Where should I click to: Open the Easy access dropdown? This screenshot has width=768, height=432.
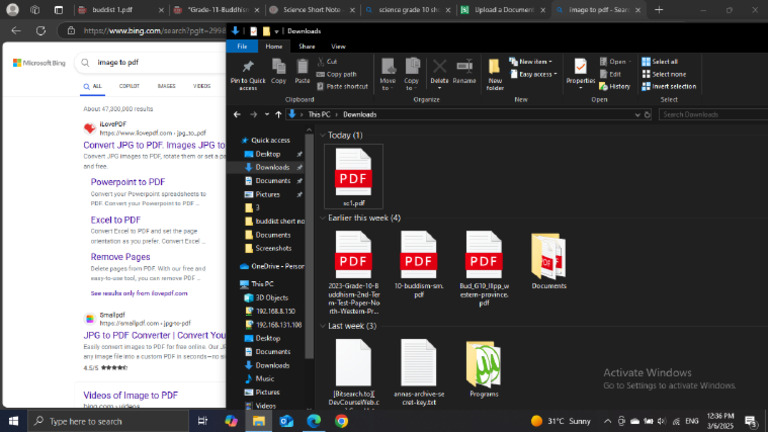(x=534, y=74)
